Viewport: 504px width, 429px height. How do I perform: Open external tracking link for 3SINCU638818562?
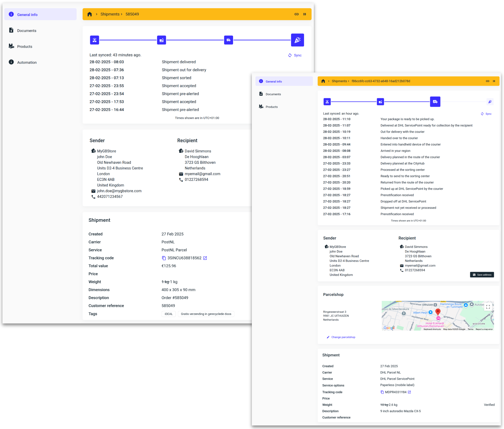coord(205,258)
